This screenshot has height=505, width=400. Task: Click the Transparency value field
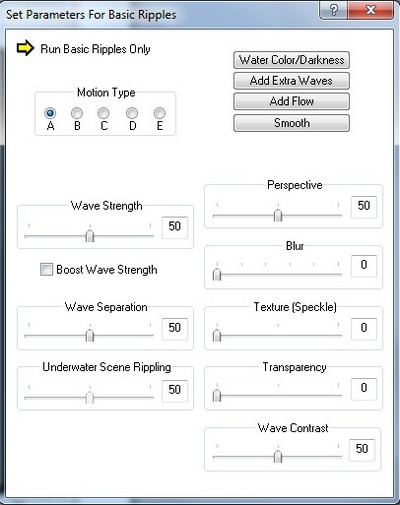[364, 388]
